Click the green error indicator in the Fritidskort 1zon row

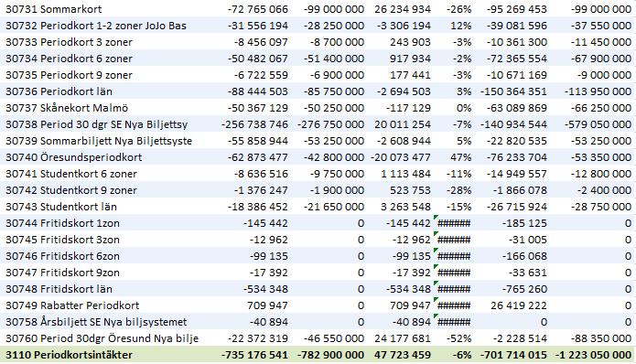[x=436, y=218]
